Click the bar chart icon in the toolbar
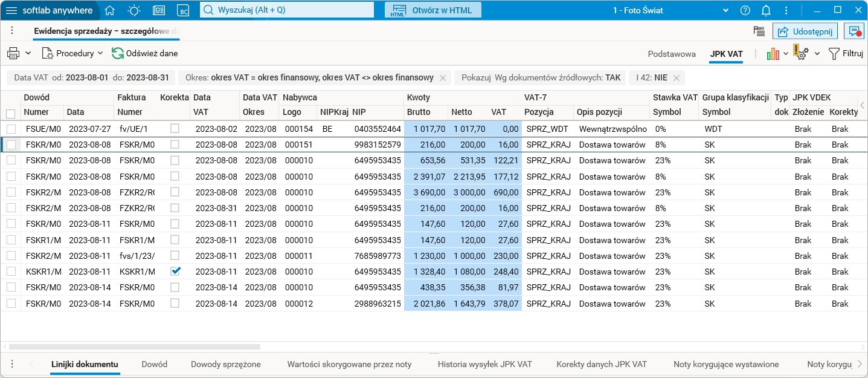 tap(773, 54)
